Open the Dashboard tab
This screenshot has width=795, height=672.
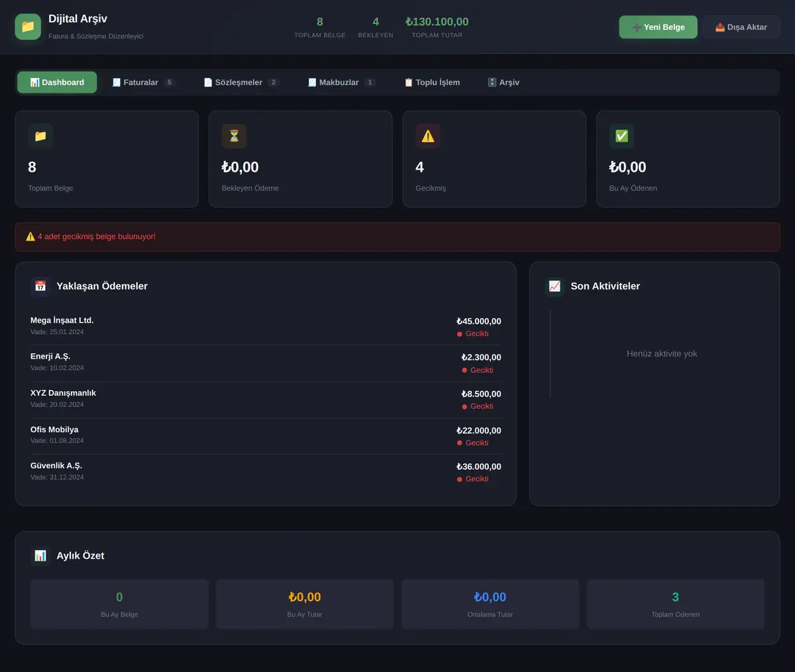[x=57, y=82]
